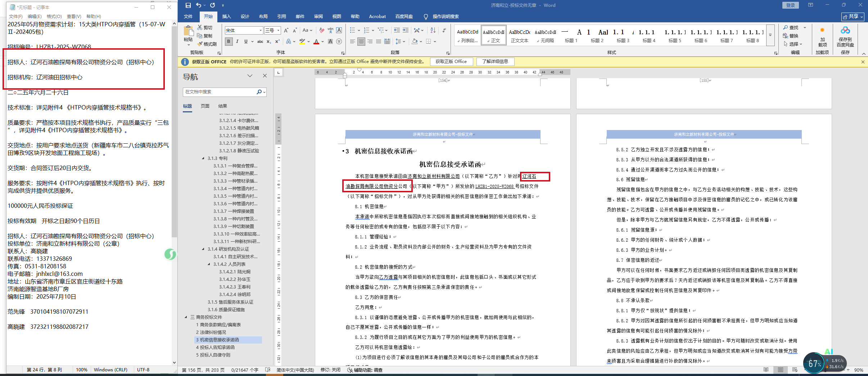868x376 pixels.
Task: Collapse the 三 商务投标文件 navigation heading
Action: [186, 317]
